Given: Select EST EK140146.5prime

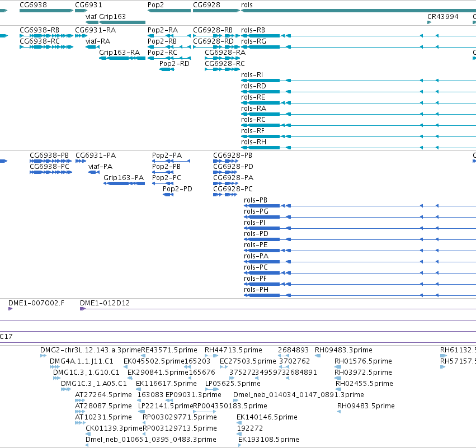Looking at the screenshot, I should (x=239, y=423).
